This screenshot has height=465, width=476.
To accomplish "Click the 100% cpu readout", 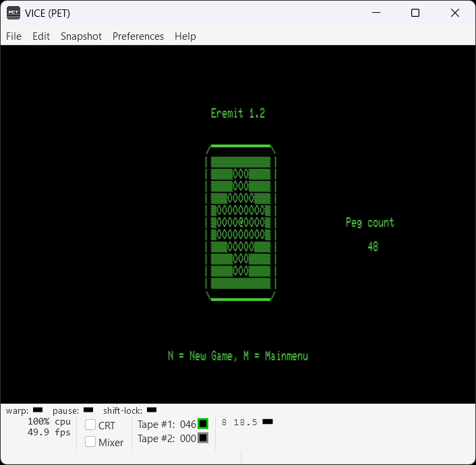I will point(49,422).
